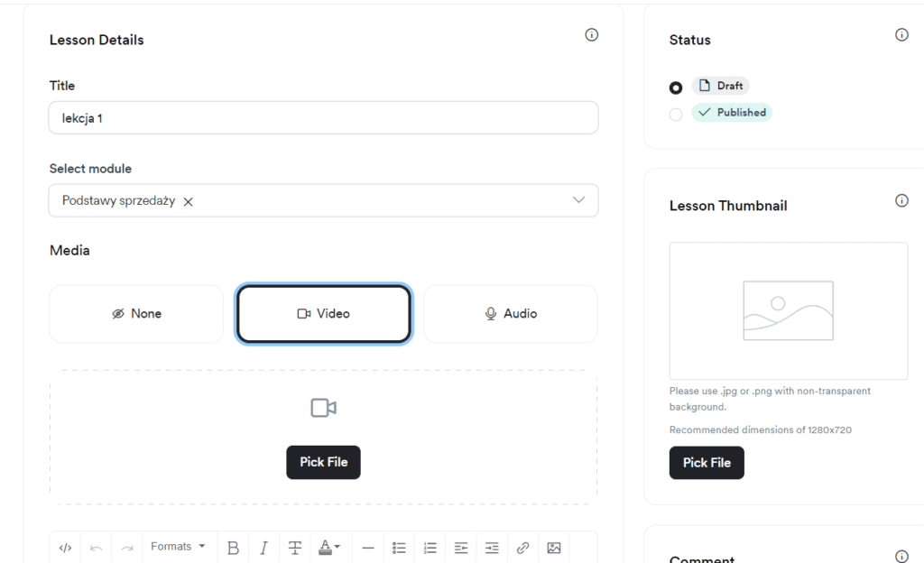
Task: Choose None as media type
Action: point(136,314)
